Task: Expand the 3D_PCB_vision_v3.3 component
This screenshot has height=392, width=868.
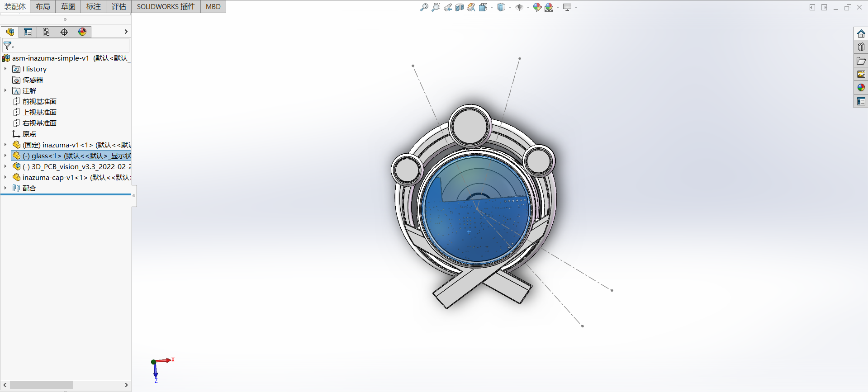Action: coord(5,166)
